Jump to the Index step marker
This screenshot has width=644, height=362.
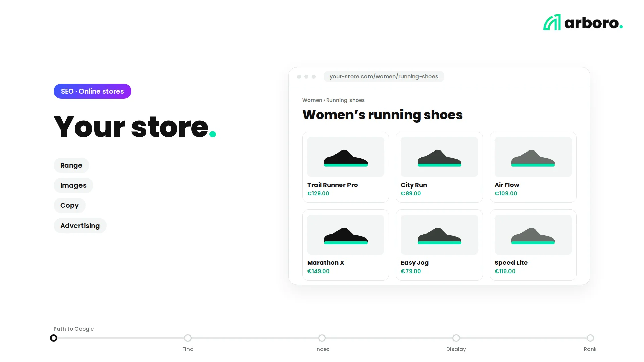322,338
